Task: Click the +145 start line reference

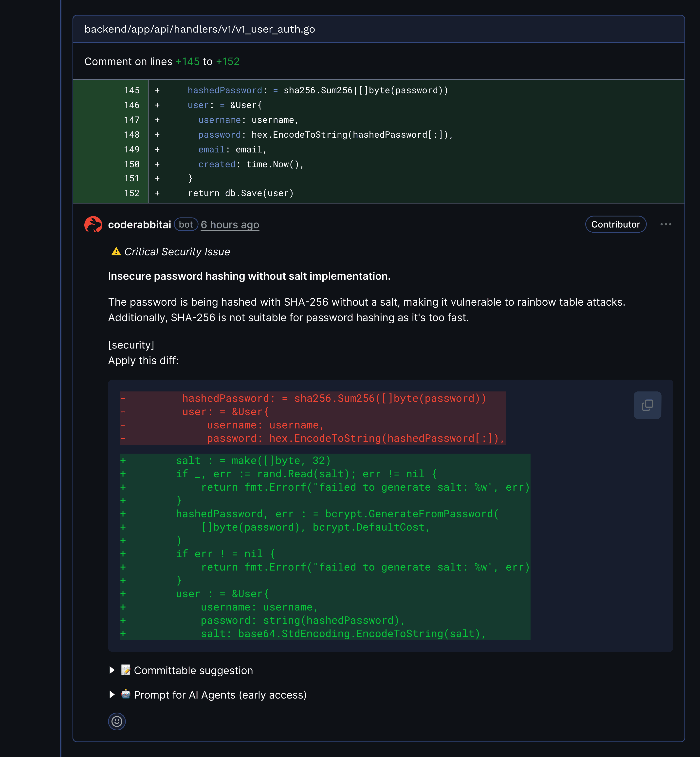Action: 187,61
